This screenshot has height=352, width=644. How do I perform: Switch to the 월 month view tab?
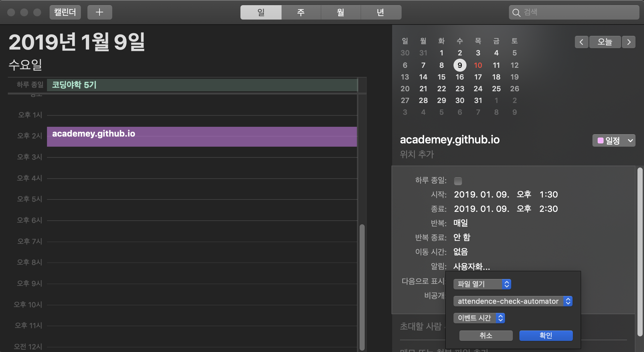341,12
